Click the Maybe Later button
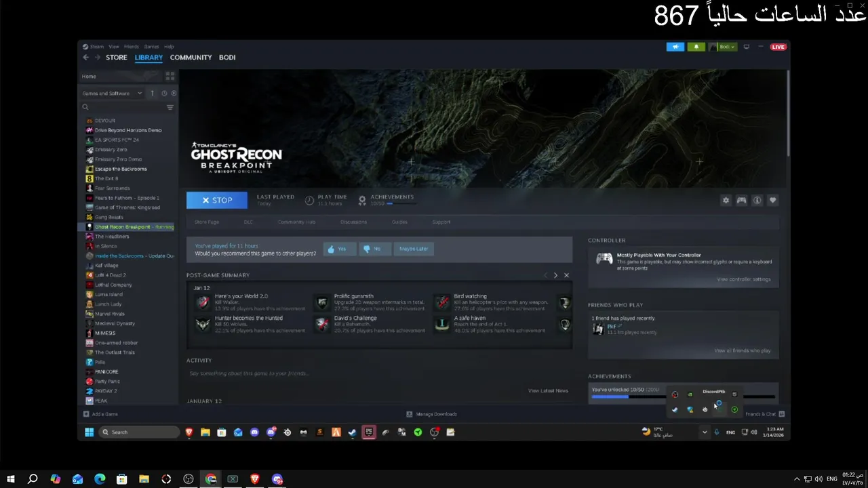This screenshot has width=868, height=488. 413,249
